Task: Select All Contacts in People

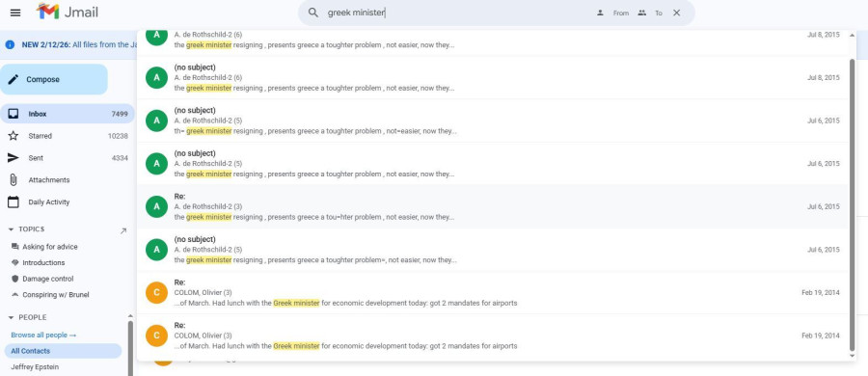Action: click(63, 351)
